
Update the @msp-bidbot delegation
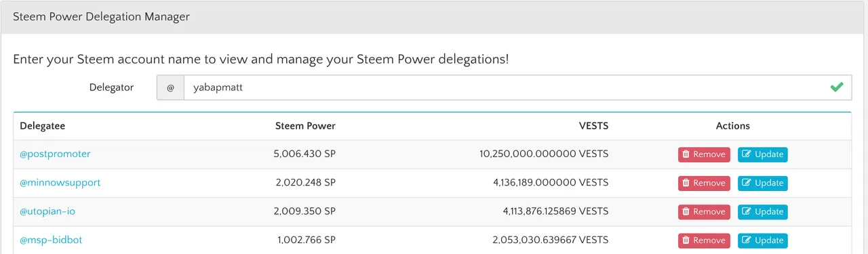[763, 240]
